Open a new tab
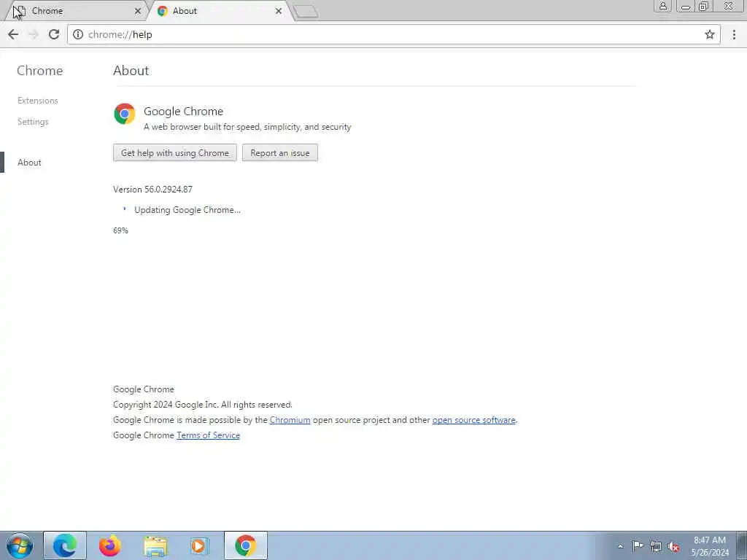Image resolution: width=747 pixels, height=560 pixels. click(x=306, y=12)
